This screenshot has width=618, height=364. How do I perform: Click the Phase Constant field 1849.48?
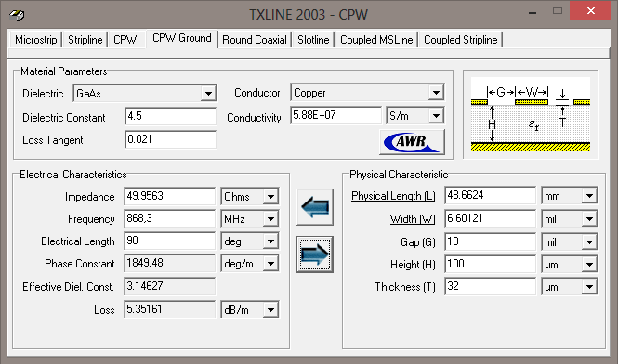(169, 263)
